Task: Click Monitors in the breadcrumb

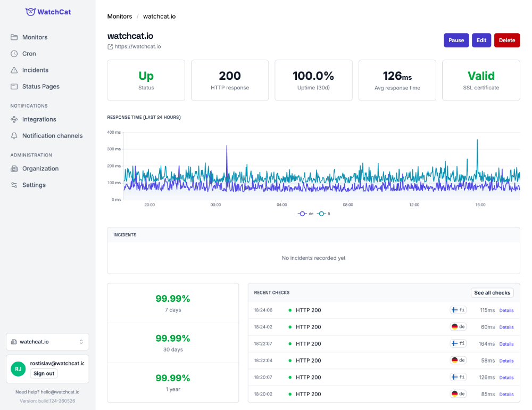Action: [119, 17]
